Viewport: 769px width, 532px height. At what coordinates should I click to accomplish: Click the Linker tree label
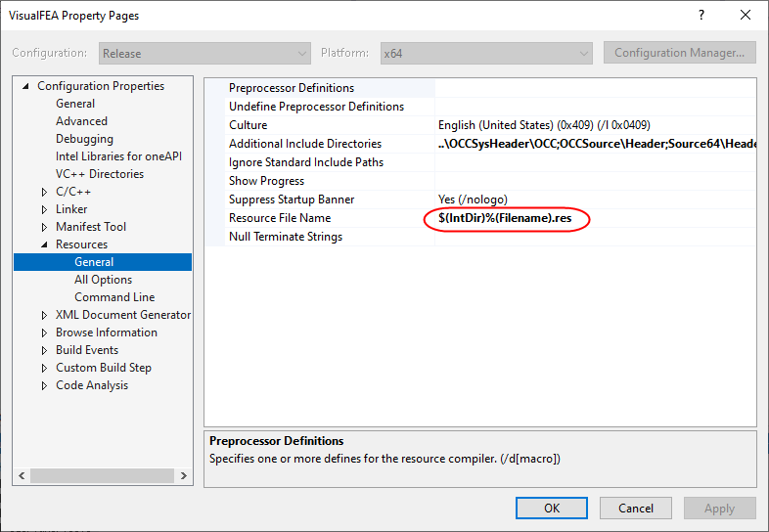71,209
